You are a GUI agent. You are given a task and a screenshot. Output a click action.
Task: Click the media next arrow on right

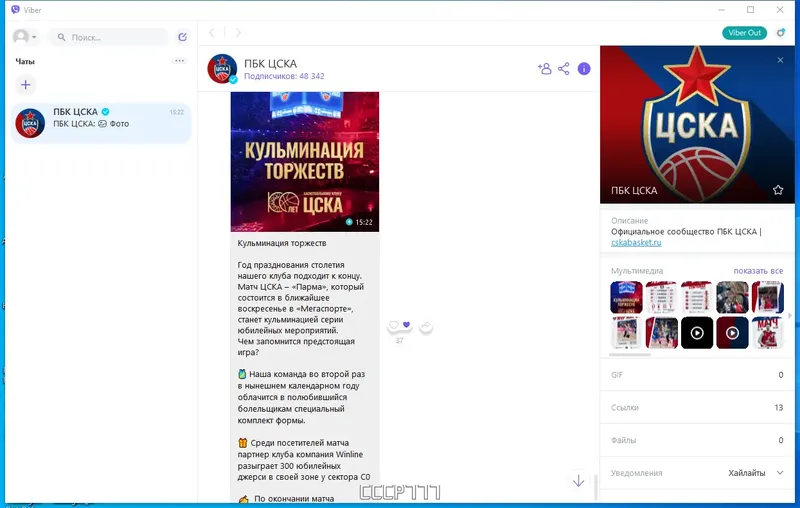coord(790,315)
